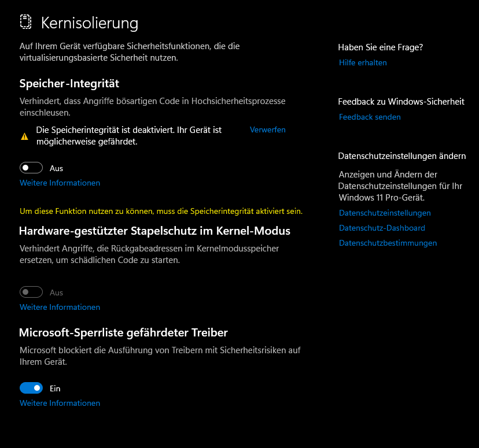Open Weitere Informationen under Stapelschutz im Kernel-Modus
This screenshot has width=479, height=448.
click(x=60, y=307)
